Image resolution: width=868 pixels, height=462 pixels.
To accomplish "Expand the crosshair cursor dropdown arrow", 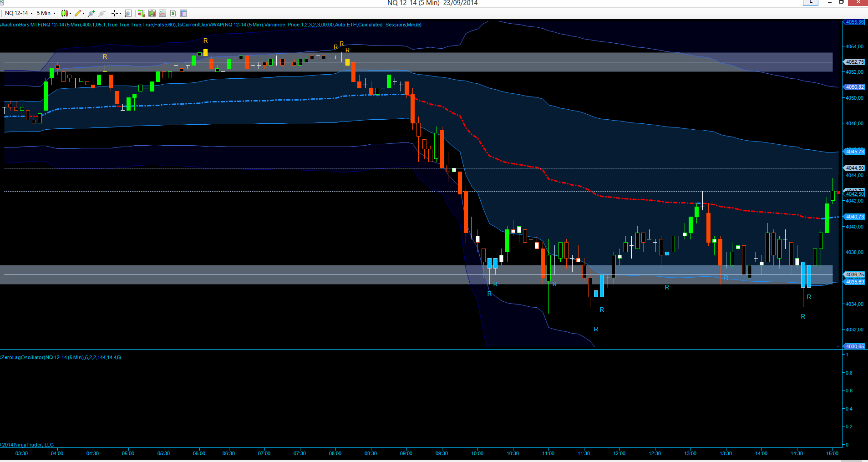I will tap(120, 14).
